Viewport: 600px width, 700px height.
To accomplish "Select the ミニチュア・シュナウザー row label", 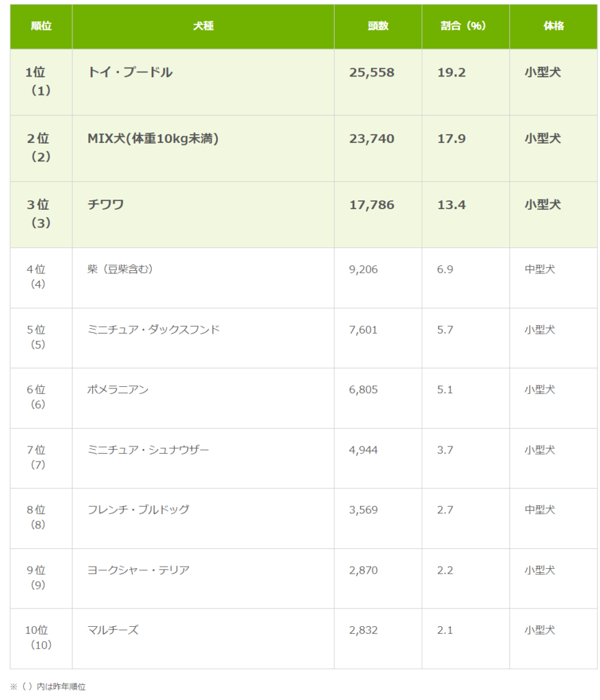I will (x=148, y=450).
